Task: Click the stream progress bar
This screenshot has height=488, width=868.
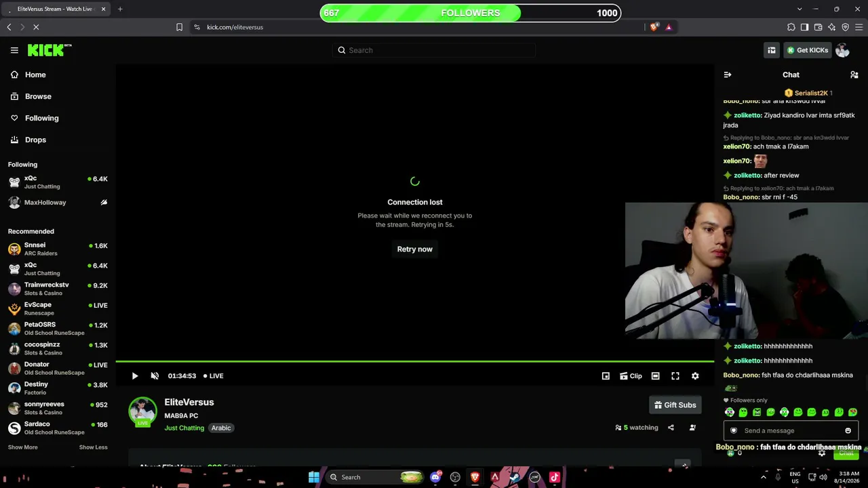Action: point(414,362)
